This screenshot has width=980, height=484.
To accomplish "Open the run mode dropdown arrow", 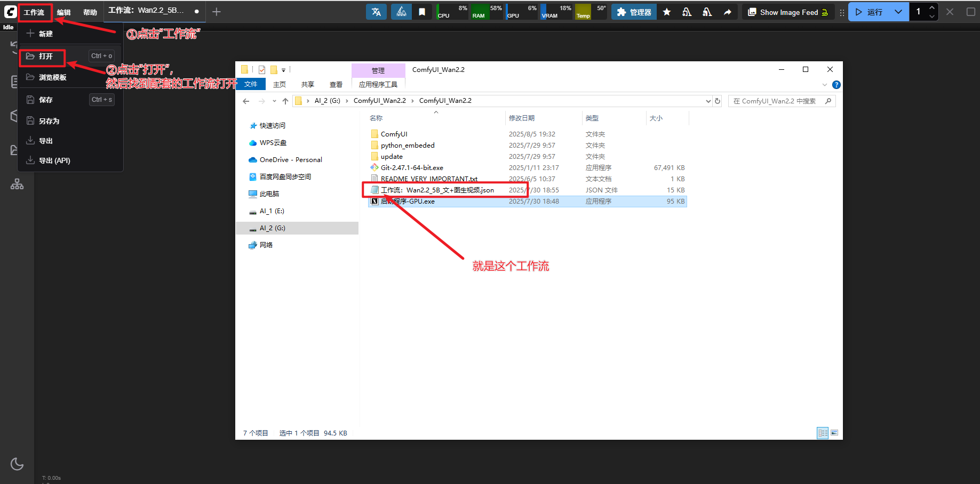I will pyautogui.click(x=898, y=12).
